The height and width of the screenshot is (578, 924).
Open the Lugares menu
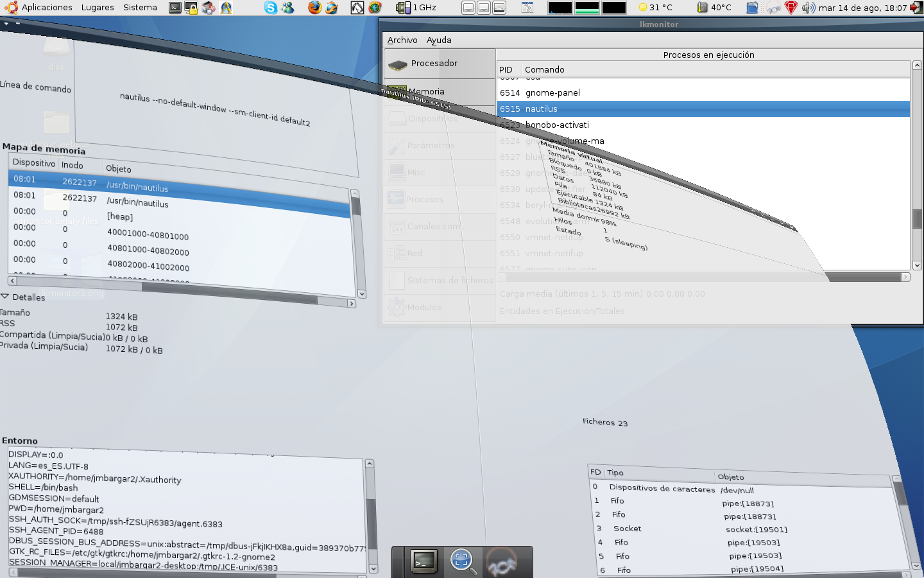[98, 8]
